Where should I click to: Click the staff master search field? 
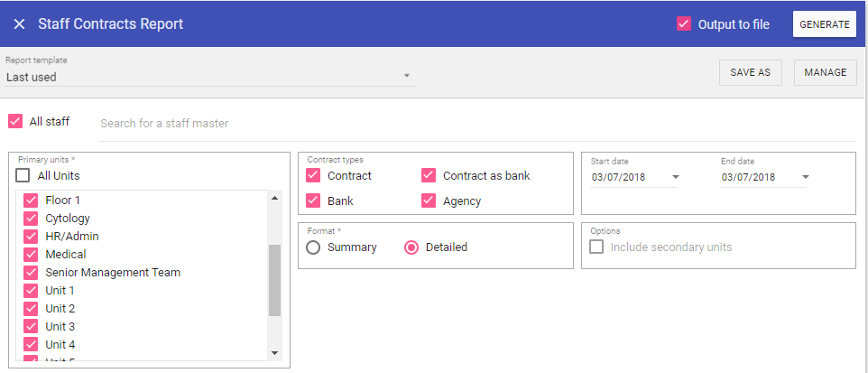tap(476, 123)
